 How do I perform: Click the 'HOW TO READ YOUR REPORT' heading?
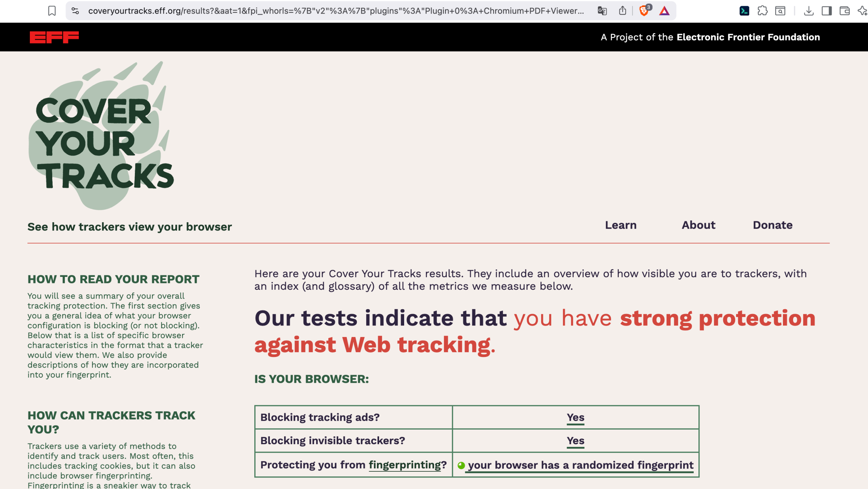114,279
